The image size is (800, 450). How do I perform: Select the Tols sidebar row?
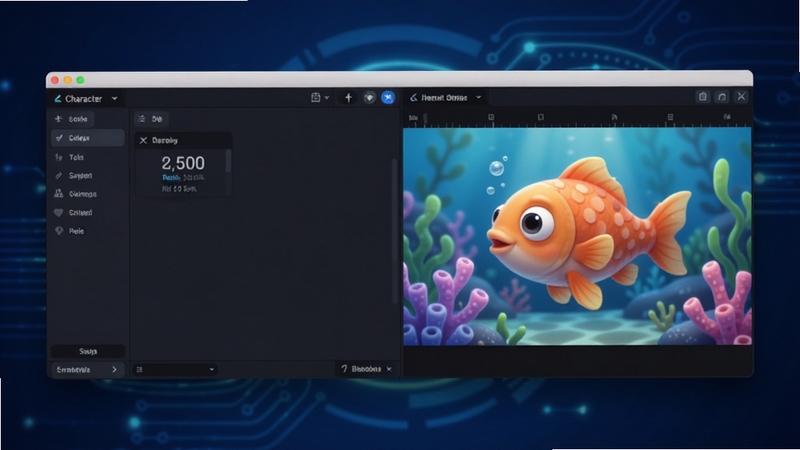pyautogui.click(x=88, y=157)
